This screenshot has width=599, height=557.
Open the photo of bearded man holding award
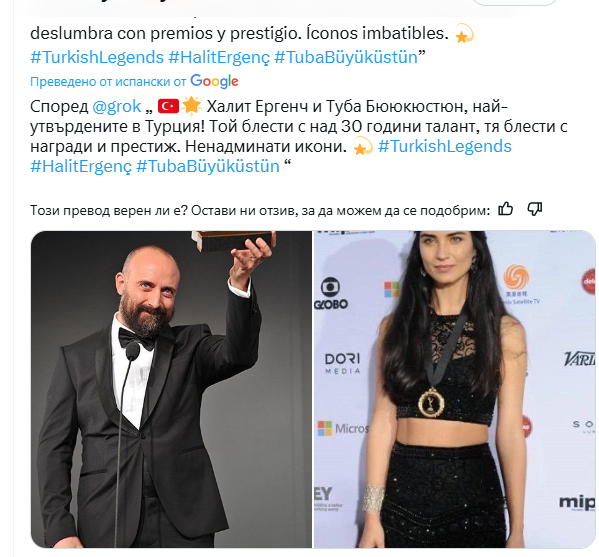pyautogui.click(x=171, y=389)
